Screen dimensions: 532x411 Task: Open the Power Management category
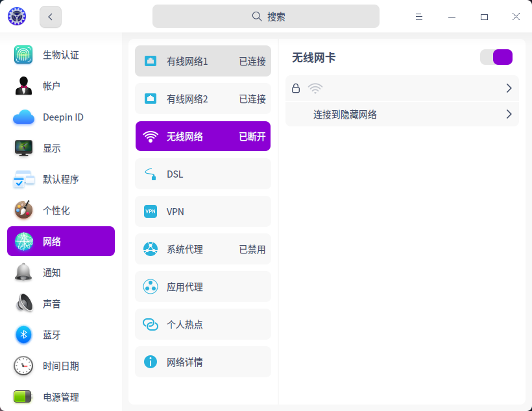point(61,397)
